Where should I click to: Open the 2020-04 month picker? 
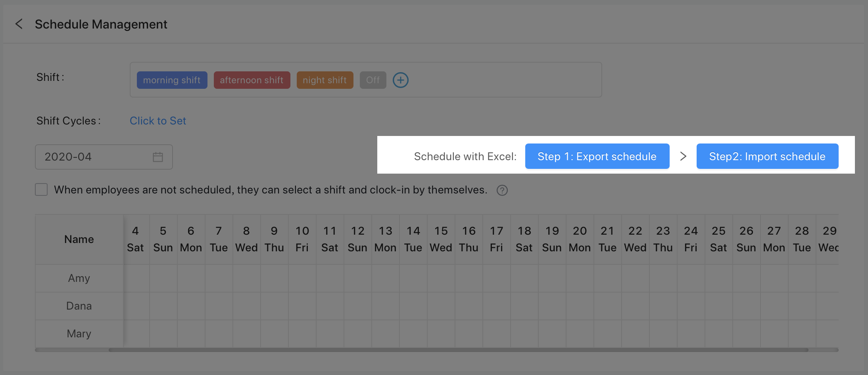(x=95, y=157)
